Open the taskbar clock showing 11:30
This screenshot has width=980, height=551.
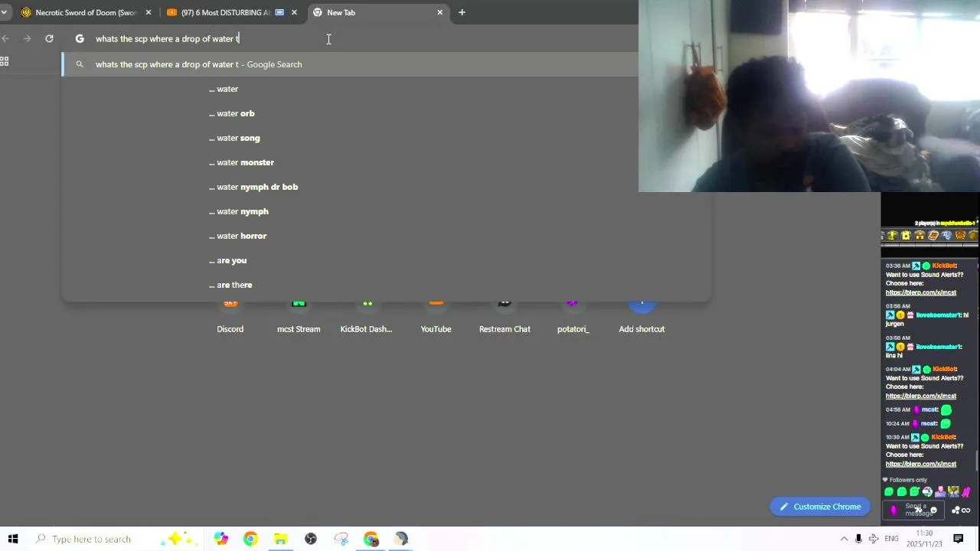tap(925, 539)
